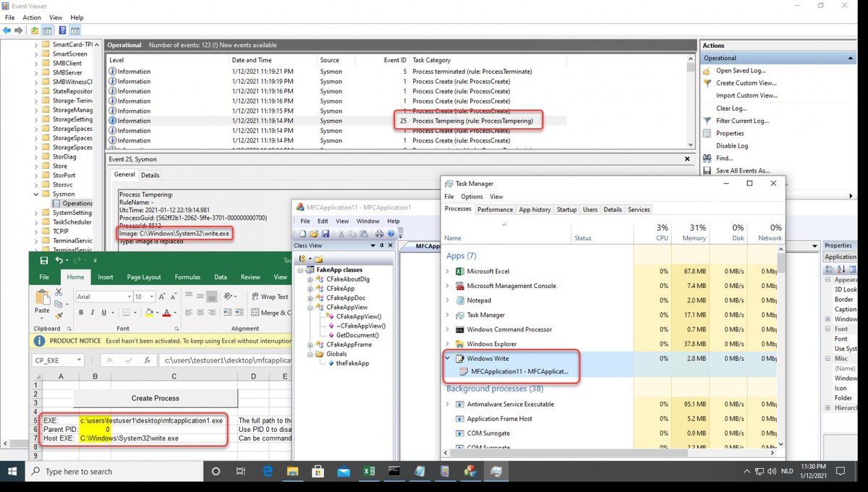Pick the red Font Color swatch in Excel

[167, 313]
